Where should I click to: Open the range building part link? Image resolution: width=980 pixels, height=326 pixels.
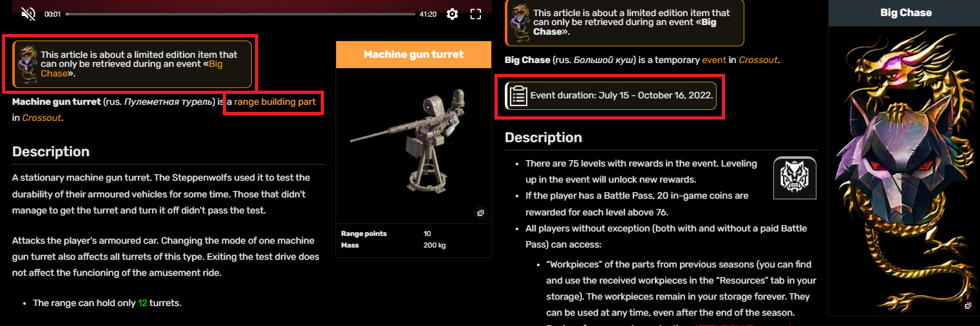click(x=275, y=102)
